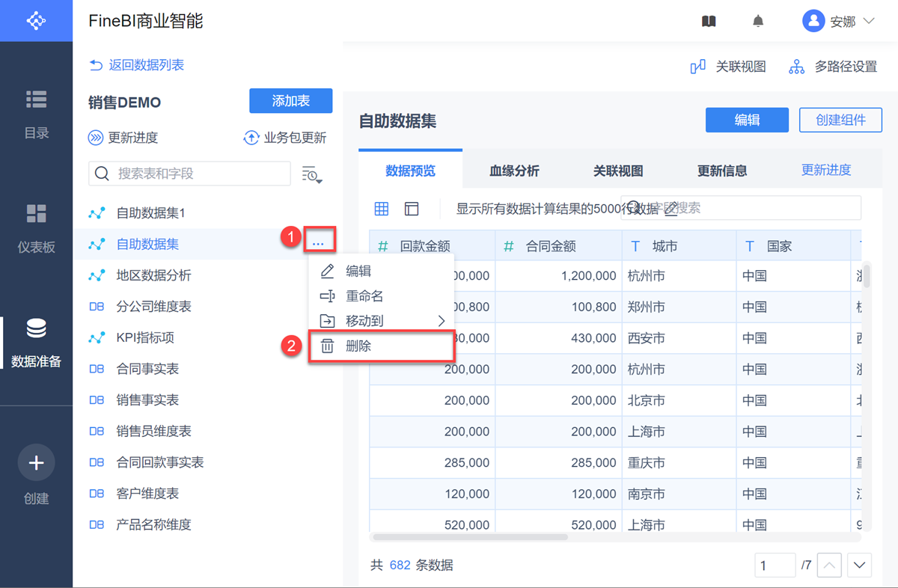The image size is (898, 588).
Task: Open notifications bell icon
Action: point(758,22)
